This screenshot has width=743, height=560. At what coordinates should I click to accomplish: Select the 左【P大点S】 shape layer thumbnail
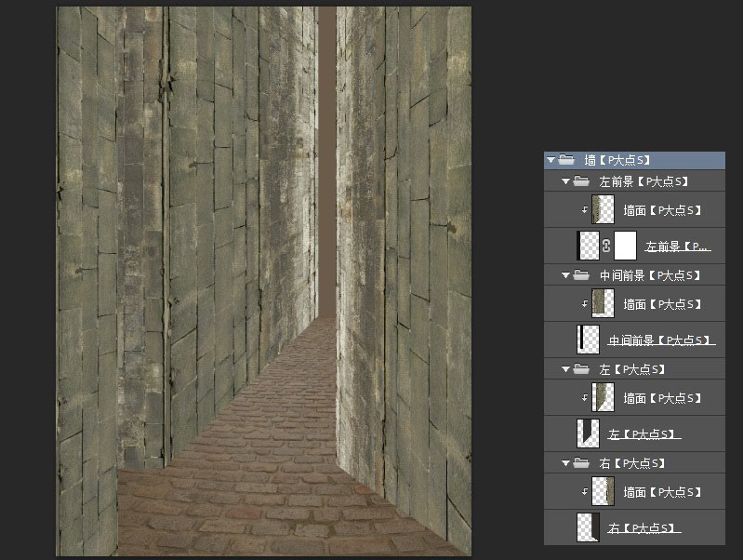pyautogui.click(x=588, y=433)
